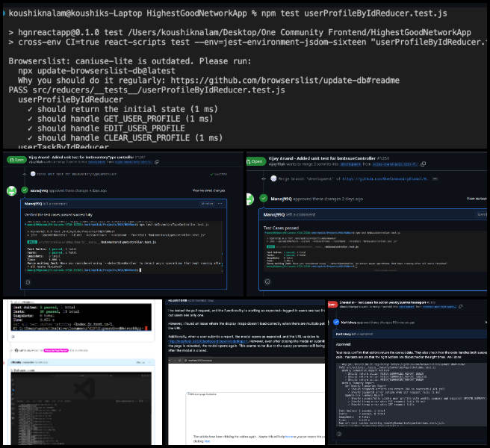Open source branch link on bmInventoryType PR
This screenshot has height=448, width=490.
coord(133,162)
